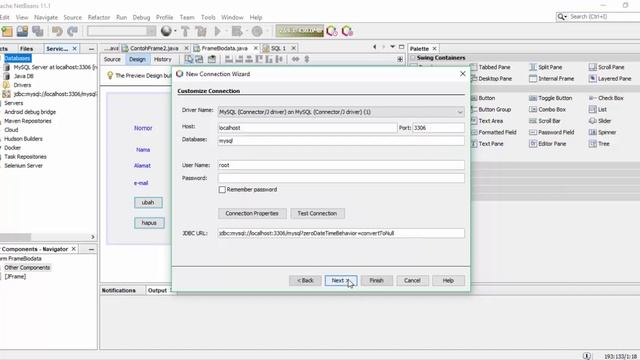Viewport: 640px width, 360px height.
Task: Click the Toggle Button component in Palette
Action: coord(551,98)
